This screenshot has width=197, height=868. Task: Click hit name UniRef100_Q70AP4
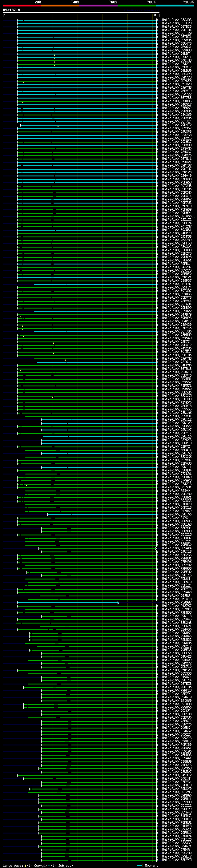pyautogui.click(x=177, y=836)
